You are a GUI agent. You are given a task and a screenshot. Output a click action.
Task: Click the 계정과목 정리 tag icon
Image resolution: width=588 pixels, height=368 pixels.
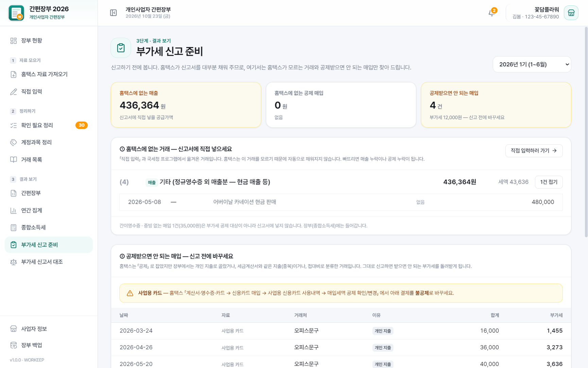14,143
